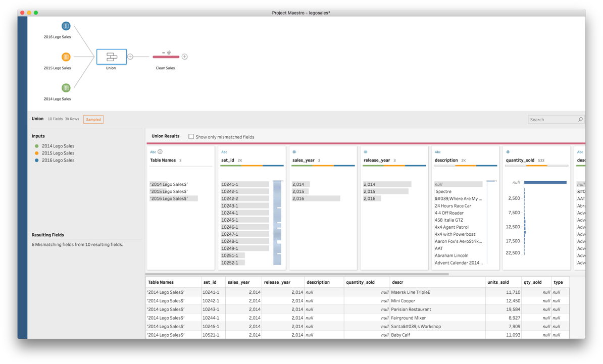Click the green dot beside 2014 Lego Sales input
Image resolution: width=603 pixels, height=364 pixels.
37,146
